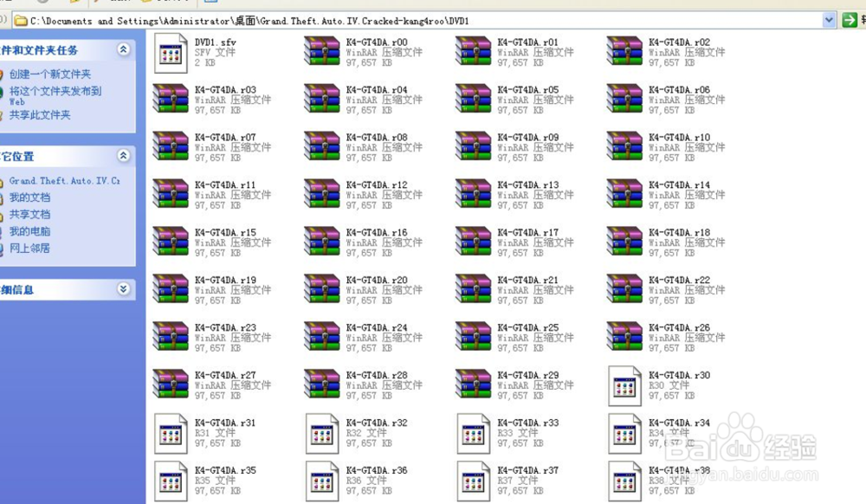Select the K4-GT4DA.r31 file icon
866x504 pixels.
click(171, 434)
